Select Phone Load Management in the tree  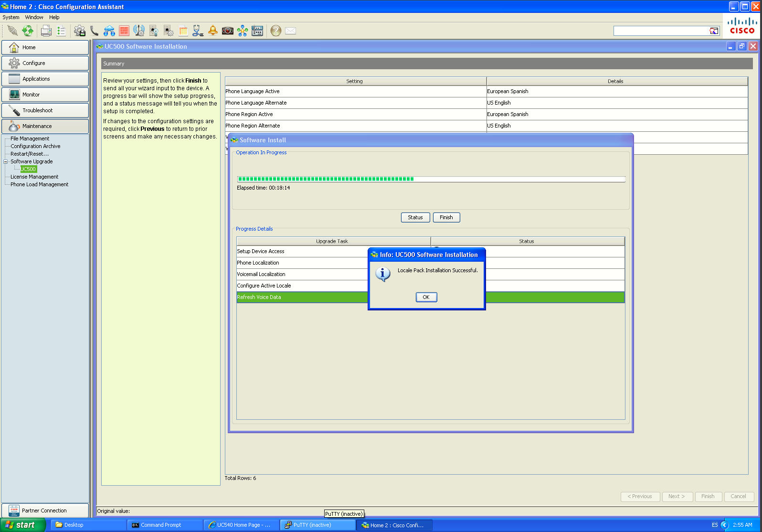click(40, 184)
